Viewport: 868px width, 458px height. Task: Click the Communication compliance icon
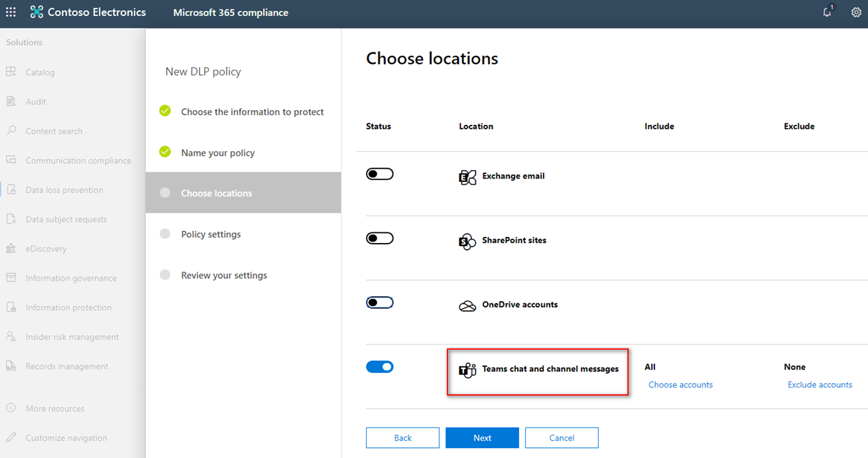pyautogui.click(x=11, y=160)
